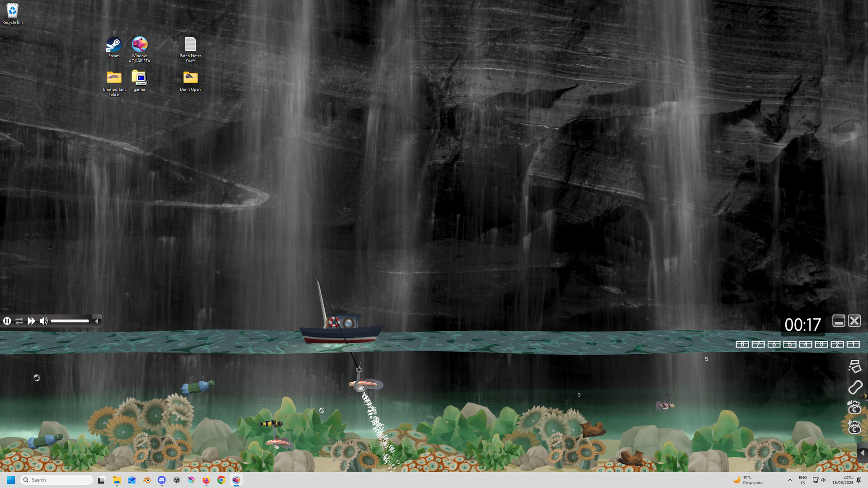Image resolution: width=868 pixels, height=488 pixels.
Task: Open the Windows Start menu
Action: point(10,480)
